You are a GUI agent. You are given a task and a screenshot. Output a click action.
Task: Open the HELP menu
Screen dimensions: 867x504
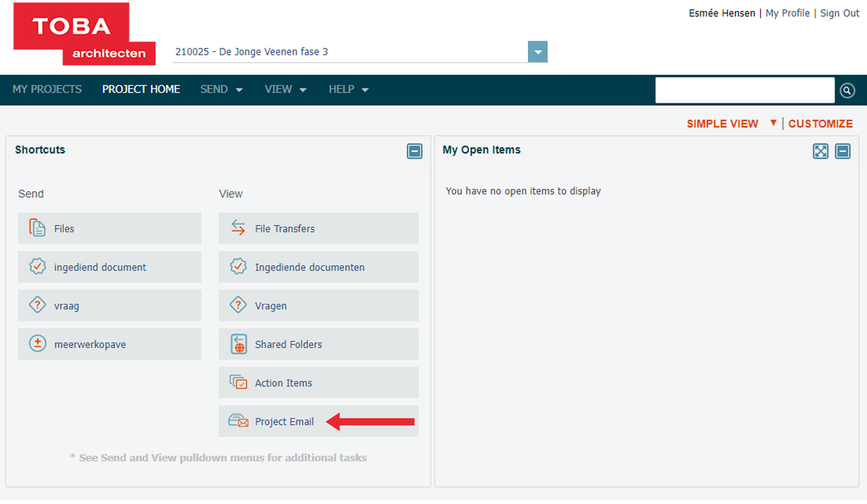click(348, 89)
